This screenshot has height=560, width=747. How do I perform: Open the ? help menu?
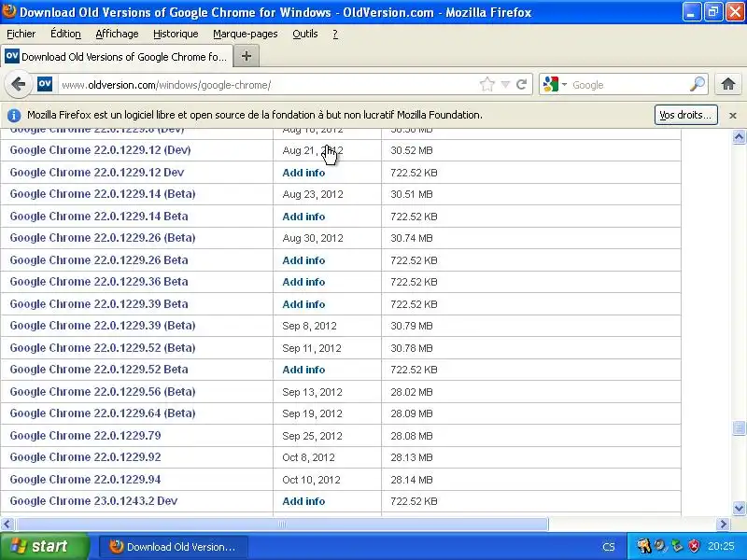click(335, 34)
